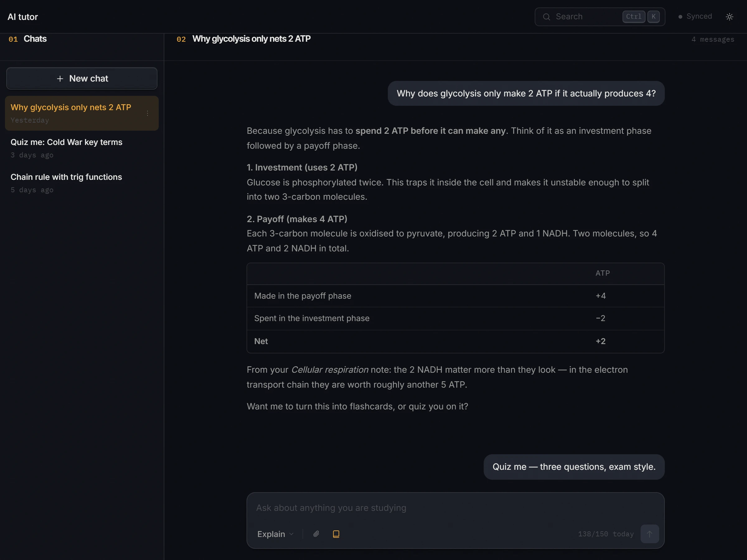Viewport: 747px width, 560px height.
Task: Expand the Explain mode dropdown
Action: click(275, 534)
